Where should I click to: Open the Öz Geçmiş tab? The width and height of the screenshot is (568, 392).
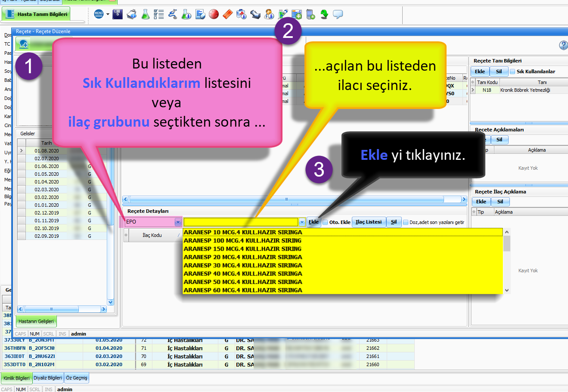tap(77, 378)
